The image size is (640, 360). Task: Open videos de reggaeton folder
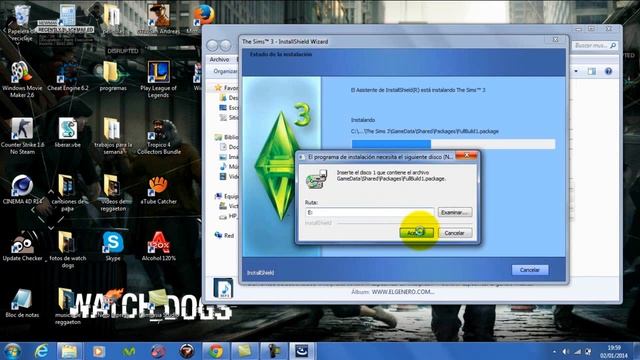113,193
